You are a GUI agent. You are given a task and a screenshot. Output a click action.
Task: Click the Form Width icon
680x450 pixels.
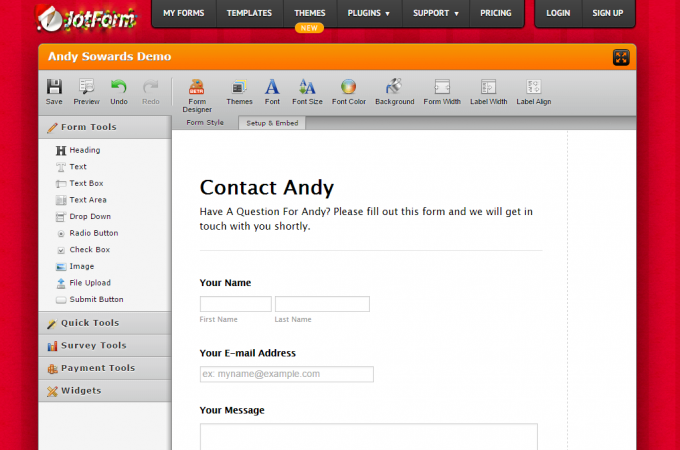442,87
